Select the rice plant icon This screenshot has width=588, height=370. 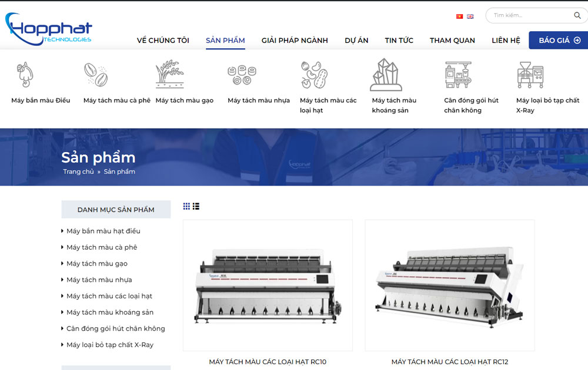point(170,74)
